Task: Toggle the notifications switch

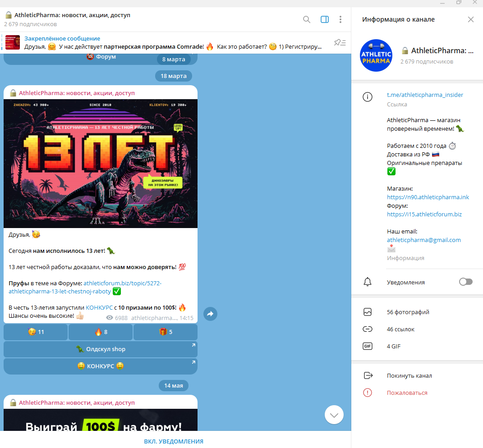Action: (465, 282)
